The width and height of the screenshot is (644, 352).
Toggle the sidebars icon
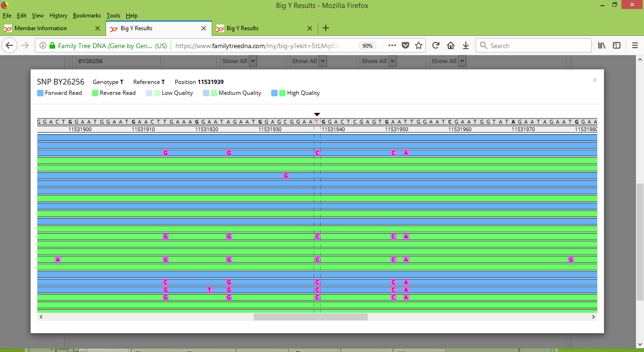[617, 46]
